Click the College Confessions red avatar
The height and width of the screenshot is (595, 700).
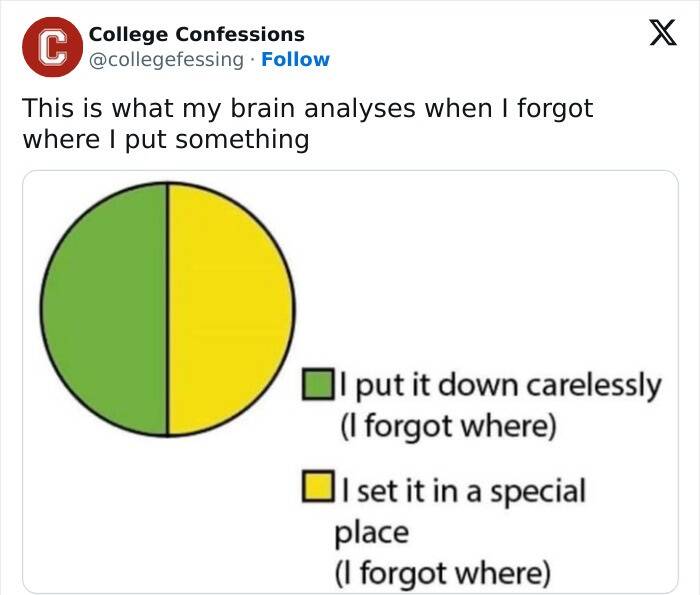(x=52, y=47)
